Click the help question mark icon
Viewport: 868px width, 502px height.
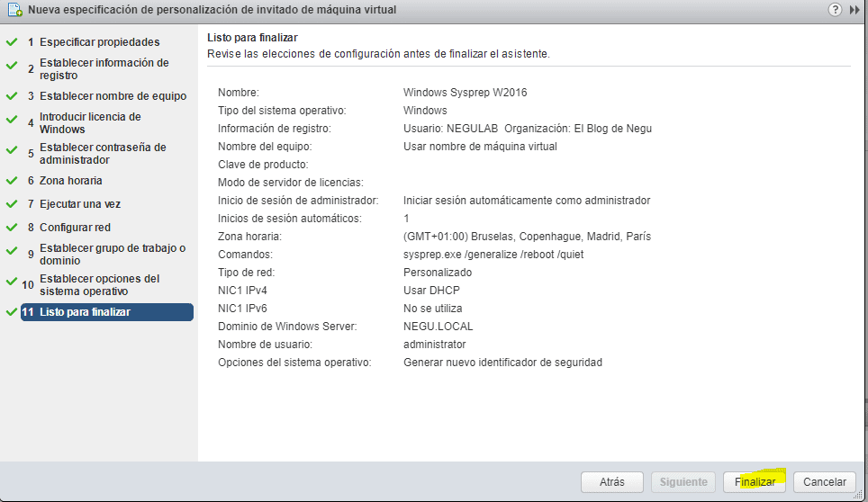(x=836, y=10)
